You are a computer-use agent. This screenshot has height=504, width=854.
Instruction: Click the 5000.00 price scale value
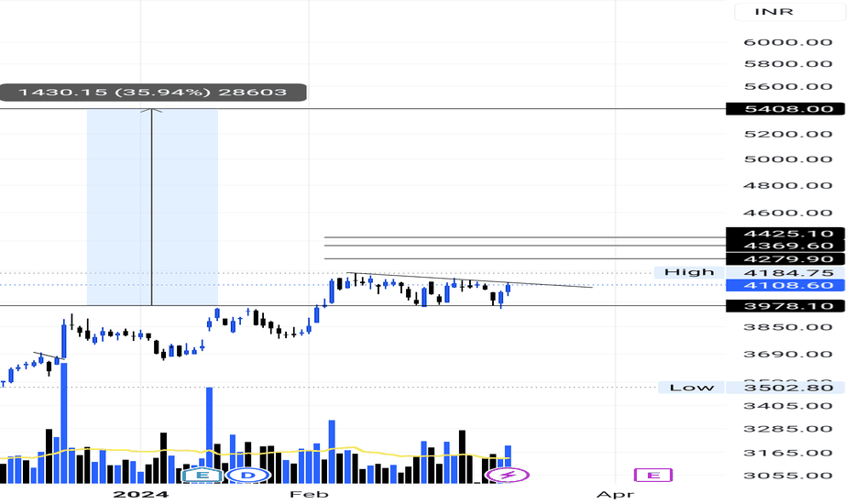click(787, 159)
